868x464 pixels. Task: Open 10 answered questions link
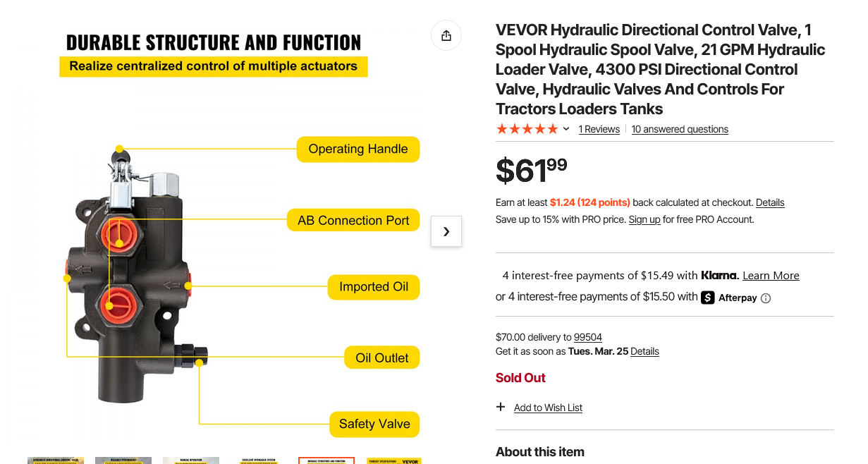(680, 129)
